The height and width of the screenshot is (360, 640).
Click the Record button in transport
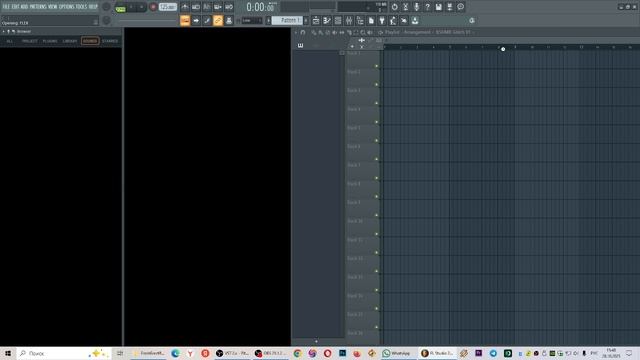point(153,7)
